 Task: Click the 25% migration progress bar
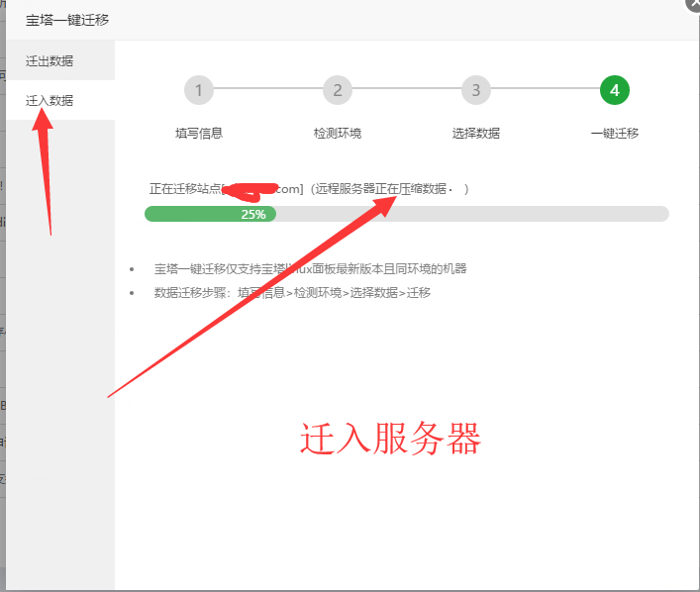coord(407,214)
